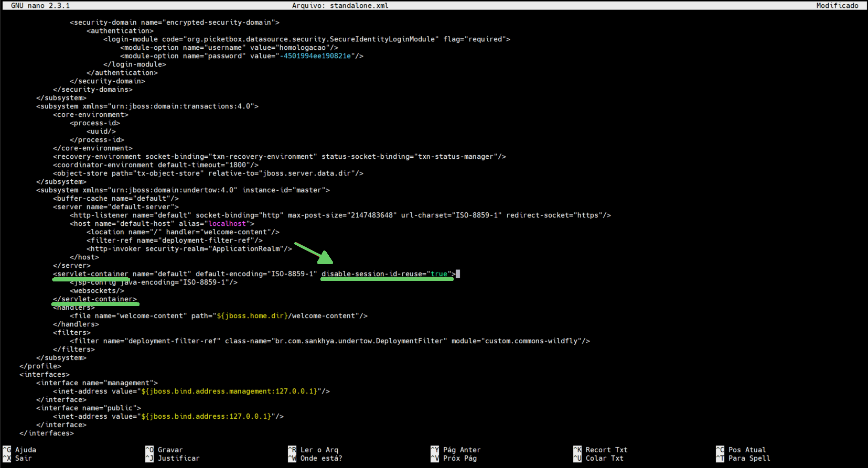This screenshot has height=468, width=868.
Task: Click the closing </login-module> tag
Action: (x=135, y=64)
